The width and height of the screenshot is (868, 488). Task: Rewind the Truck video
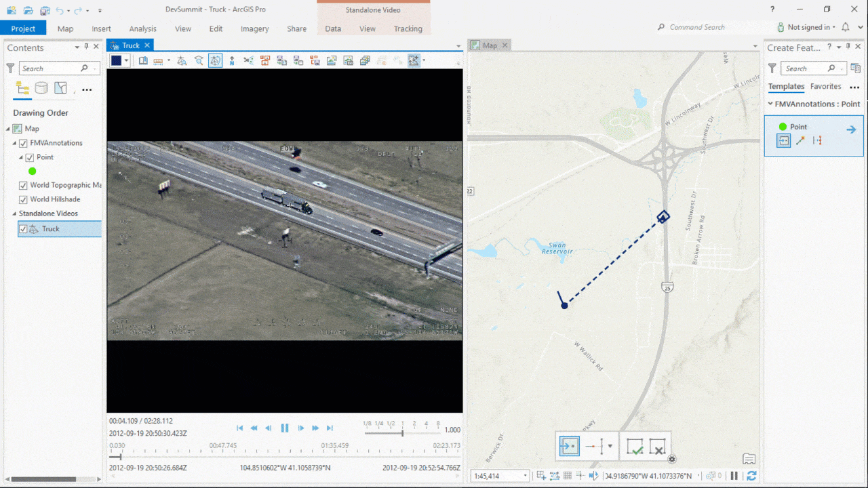[x=254, y=428]
